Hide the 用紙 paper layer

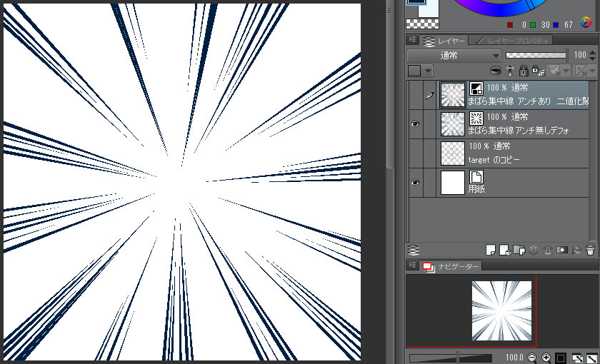(x=416, y=183)
